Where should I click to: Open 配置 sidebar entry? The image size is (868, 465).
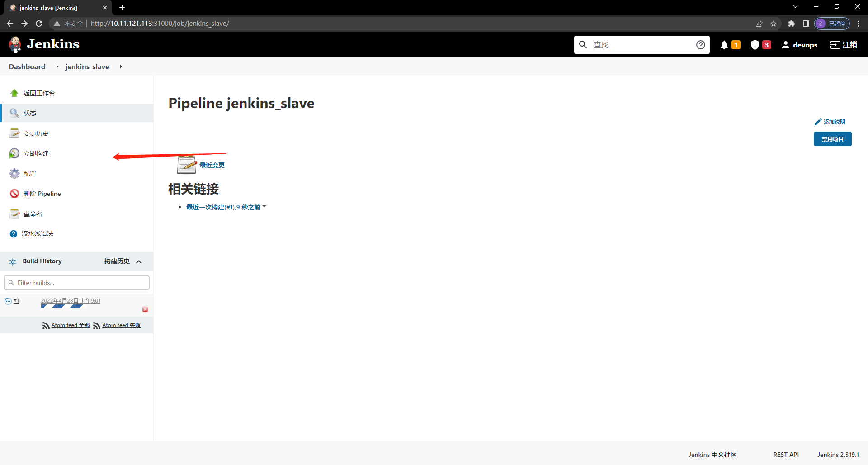[30, 173]
